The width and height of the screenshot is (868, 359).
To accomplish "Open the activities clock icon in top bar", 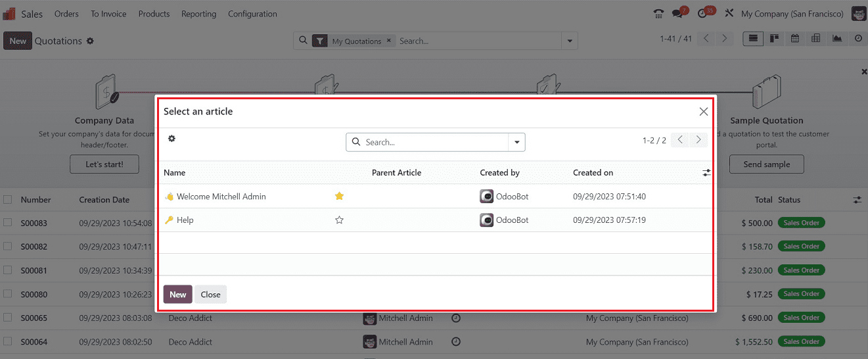I will (704, 14).
